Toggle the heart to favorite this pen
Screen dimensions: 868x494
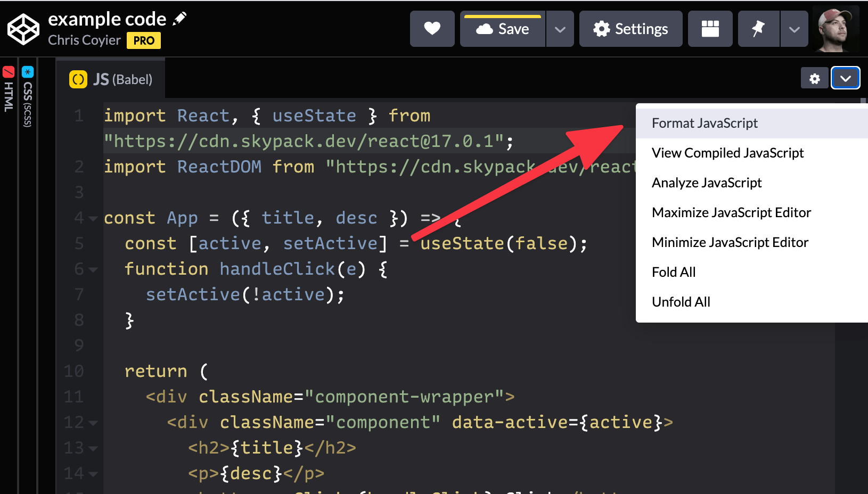[432, 29]
